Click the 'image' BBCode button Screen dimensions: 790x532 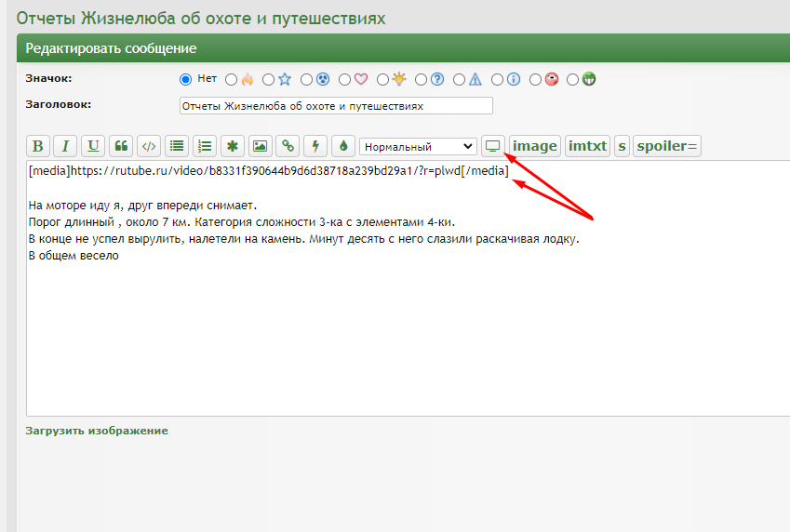(x=534, y=146)
